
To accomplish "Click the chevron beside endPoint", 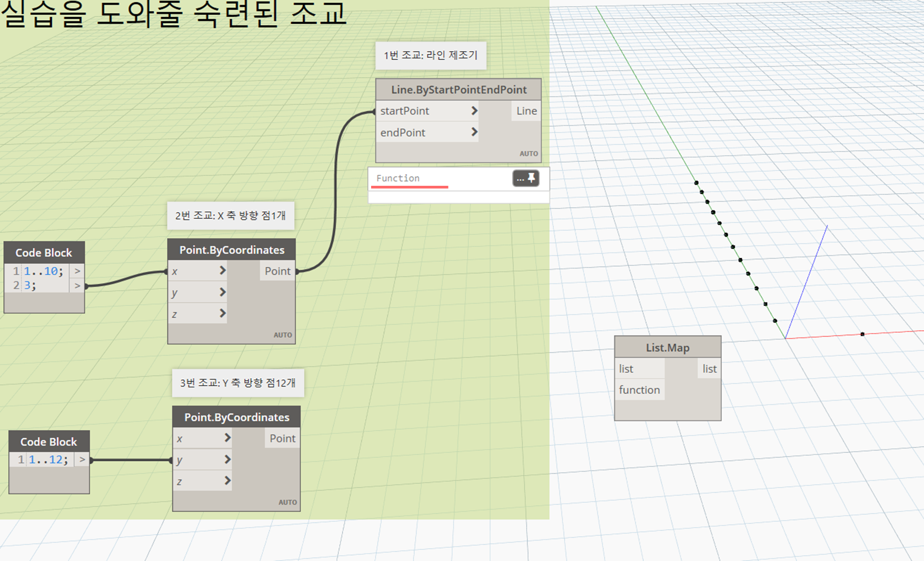I will (x=474, y=132).
